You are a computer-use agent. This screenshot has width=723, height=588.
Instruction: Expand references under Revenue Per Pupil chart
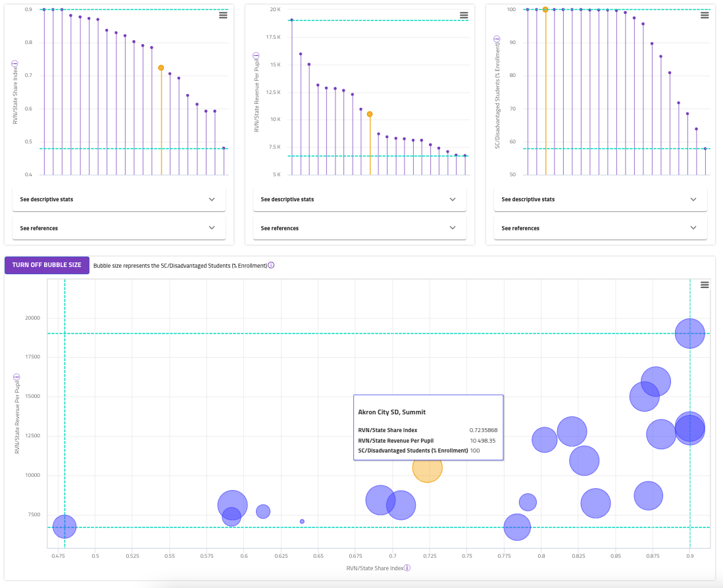click(x=360, y=228)
